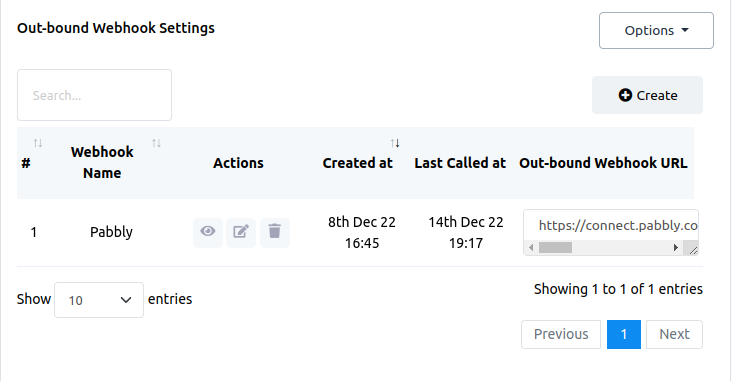The width and height of the screenshot is (732, 381).
Task: Select page 1 in pagination
Action: coord(624,334)
